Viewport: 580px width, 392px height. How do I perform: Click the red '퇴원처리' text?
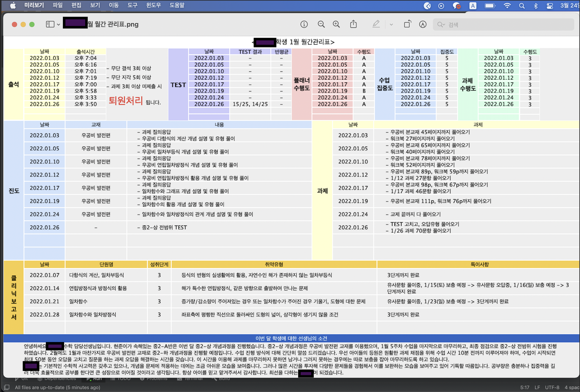126,100
